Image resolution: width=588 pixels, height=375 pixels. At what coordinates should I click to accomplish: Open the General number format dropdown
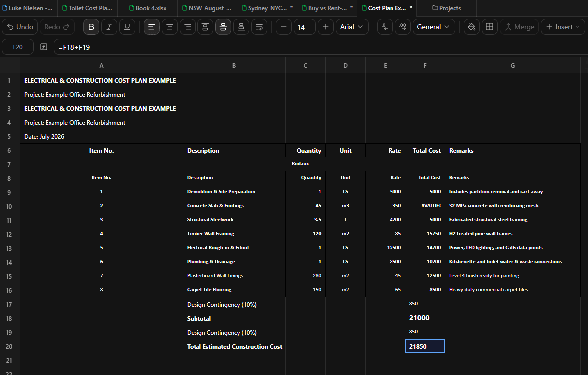click(x=434, y=27)
